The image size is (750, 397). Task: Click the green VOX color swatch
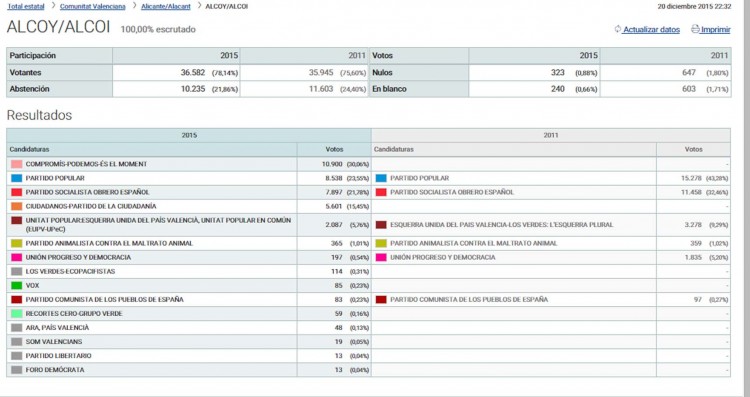coord(17,286)
